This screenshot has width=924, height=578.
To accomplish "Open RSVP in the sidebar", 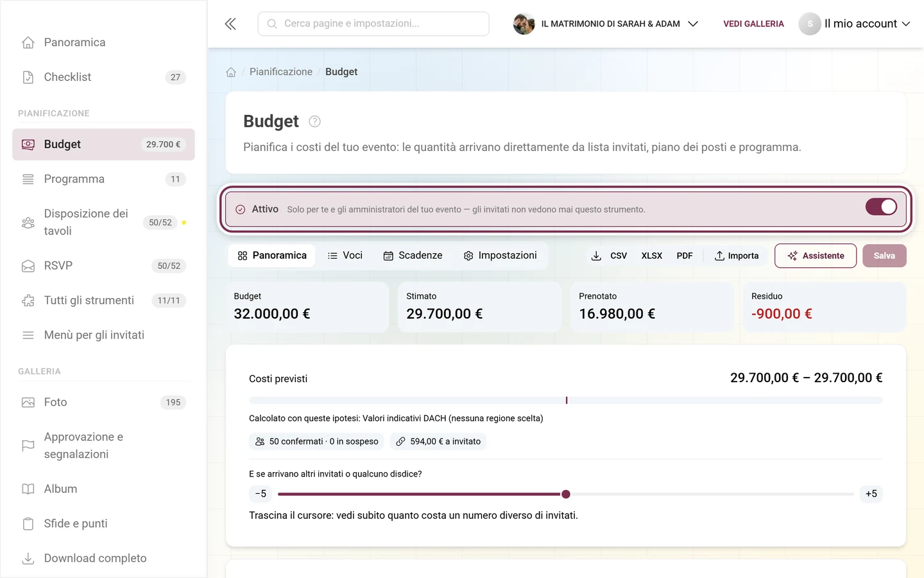I will tap(103, 266).
